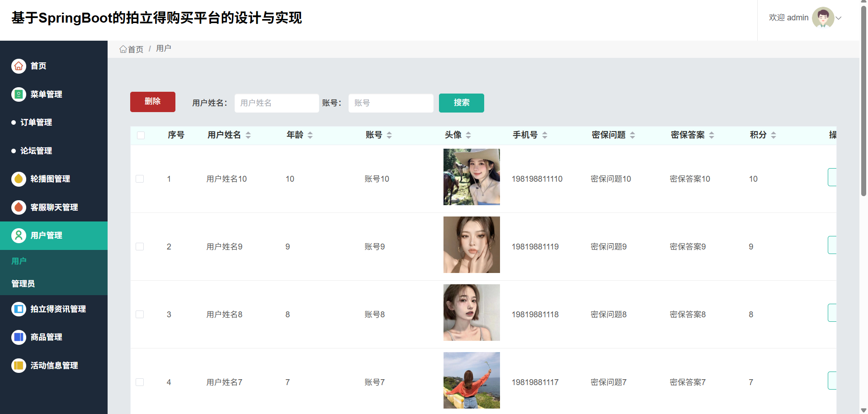Sort by 用户姓名 column arrows
This screenshot has width=868, height=414.
click(248, 135)
